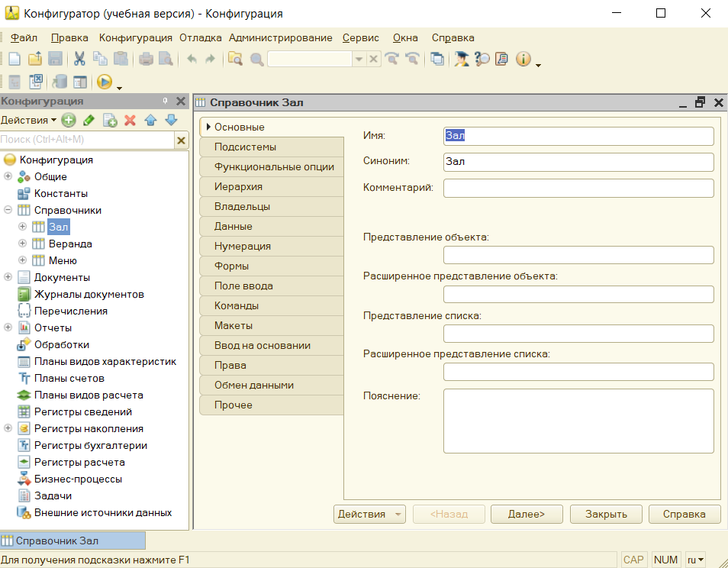Click the pencil Edit icon in Configuration panel
Image resolution: width=728 pixels, height=568 pixels.
point(89,120)
